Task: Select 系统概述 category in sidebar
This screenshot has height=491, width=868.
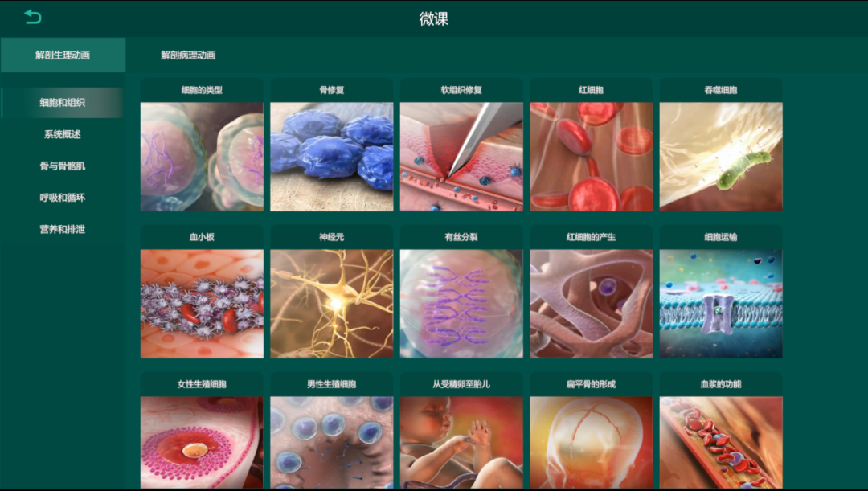Action: tap(63, 134)
